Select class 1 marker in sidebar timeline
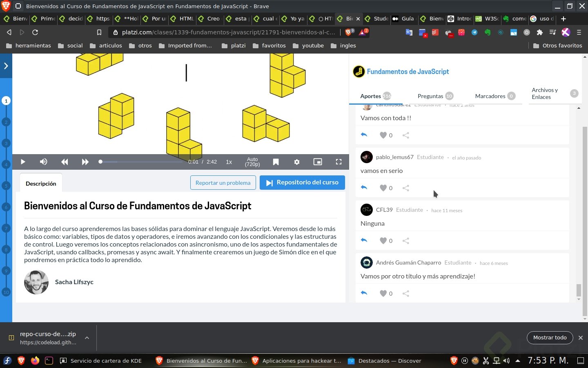Screen dimensions: 588x368 6,101
